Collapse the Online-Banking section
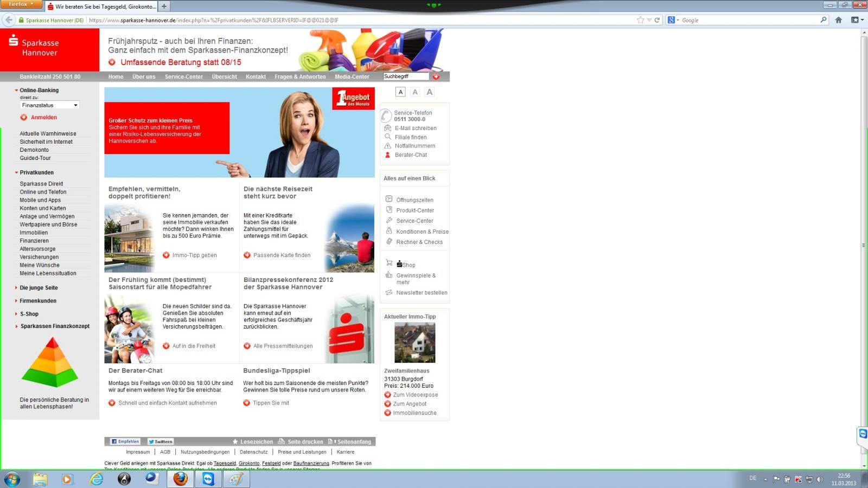 [x=16, y=91]
